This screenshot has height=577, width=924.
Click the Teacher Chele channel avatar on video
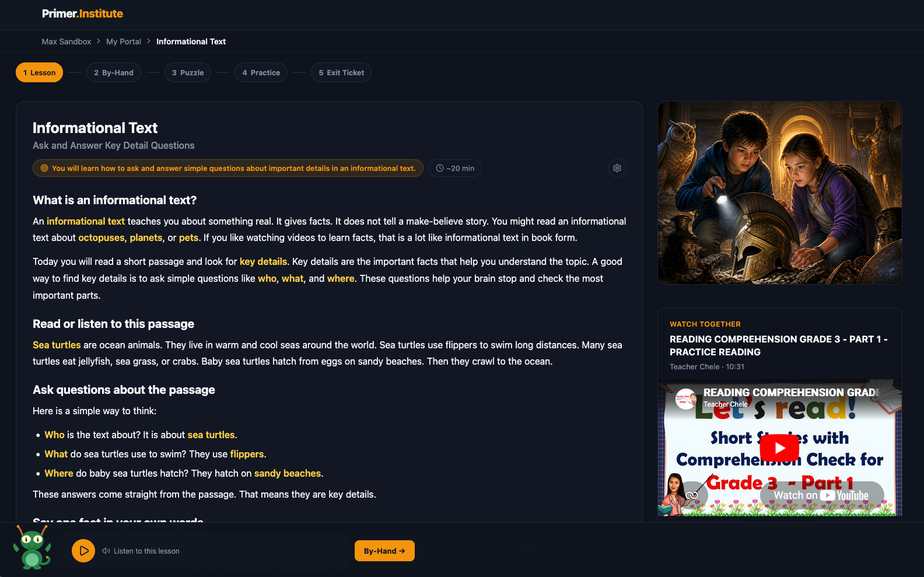(x=685, y=399)
